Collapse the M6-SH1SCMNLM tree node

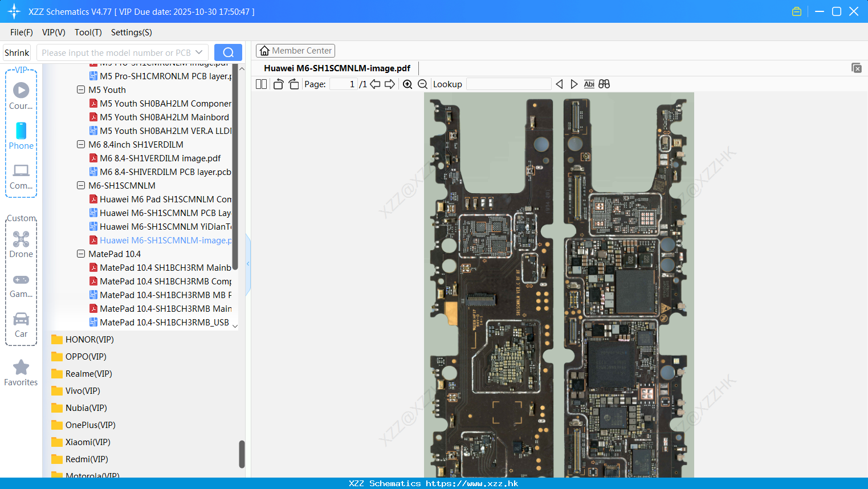[x=81, y=185]
